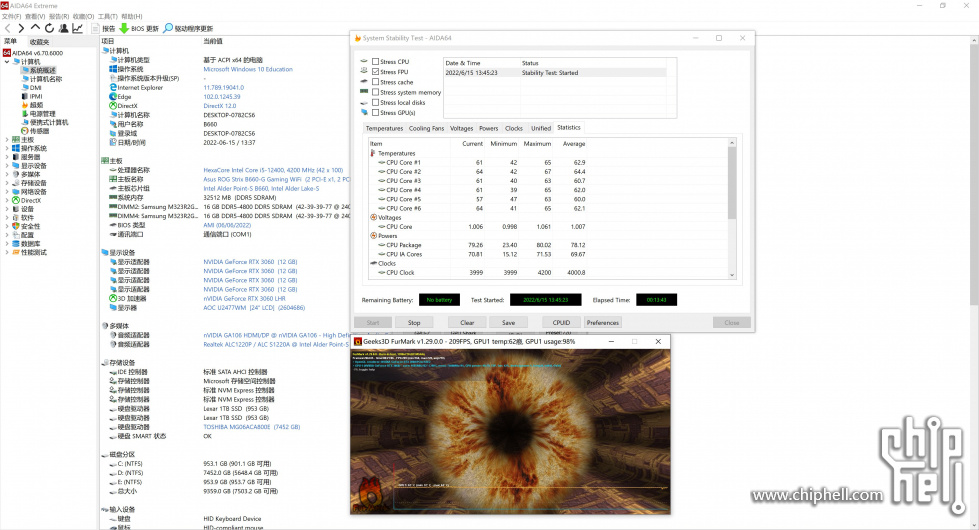
Task: Click Save button in stability test
Action: (x=508, y=323)
